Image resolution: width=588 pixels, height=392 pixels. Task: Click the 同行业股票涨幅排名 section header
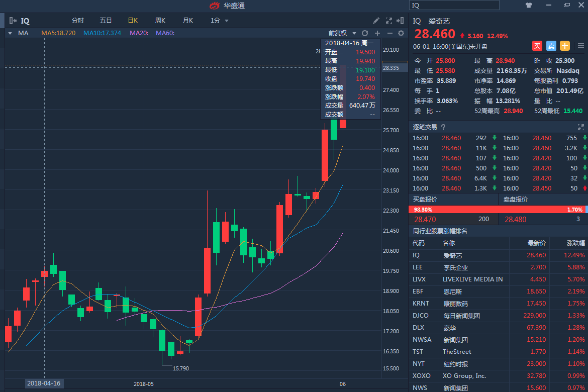[x=440, y=231]
